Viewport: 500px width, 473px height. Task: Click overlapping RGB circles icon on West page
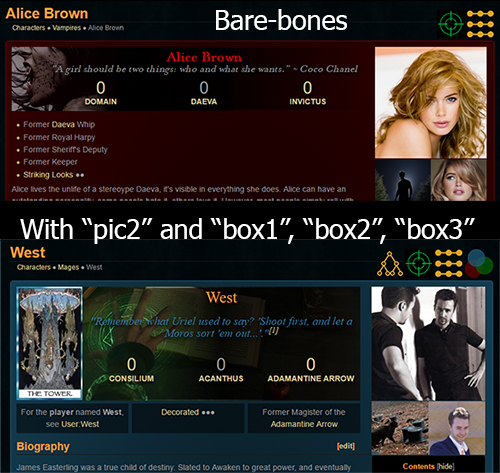pos(480,263)
